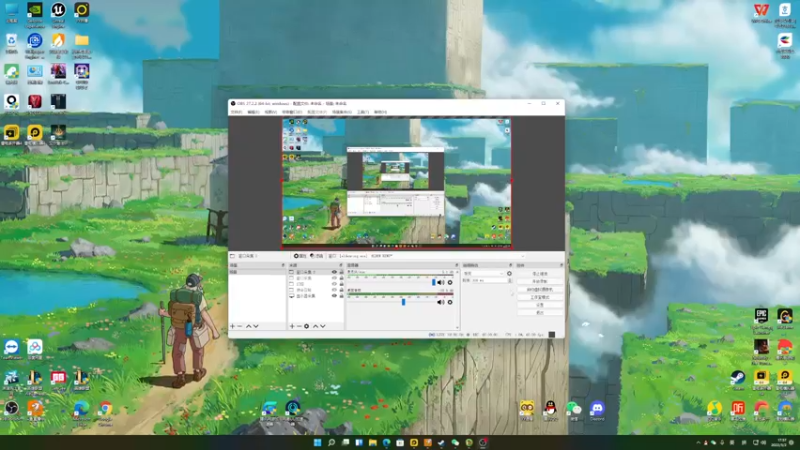Image resolution: width=800 pixels, height=450 pixels.
Task: Toggle visibility eye of the top source
Action: 334,272
